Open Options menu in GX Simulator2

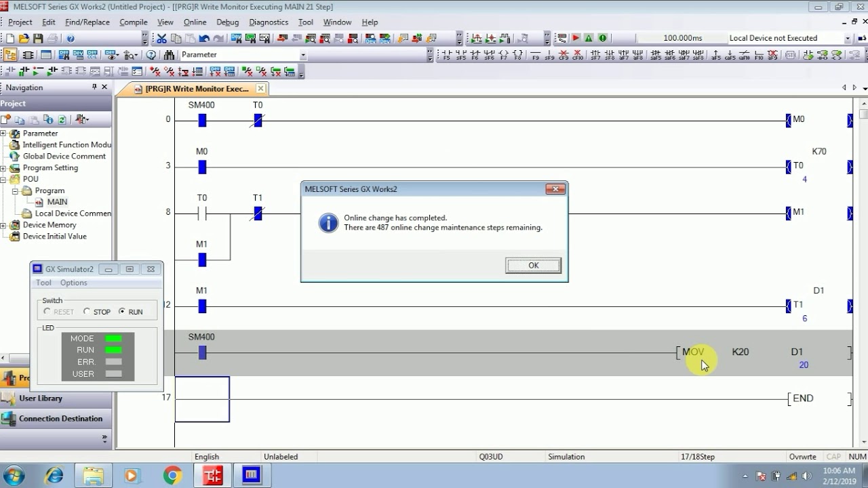pos(73,283)
